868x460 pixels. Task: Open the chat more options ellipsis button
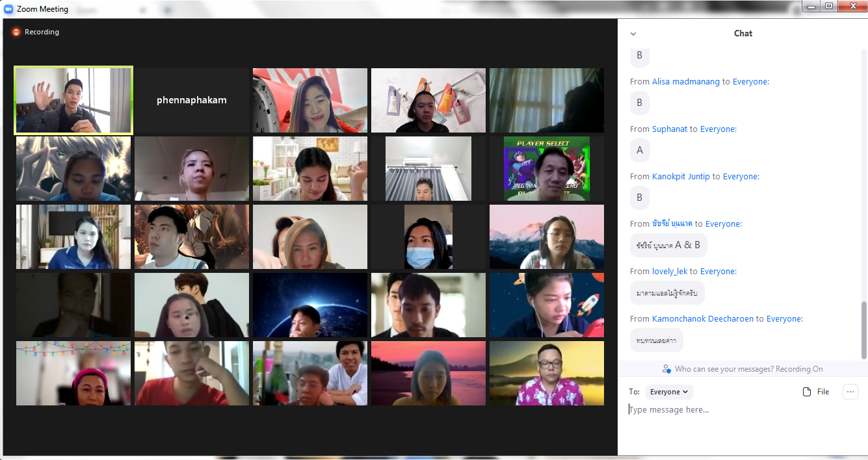point(850,392)
